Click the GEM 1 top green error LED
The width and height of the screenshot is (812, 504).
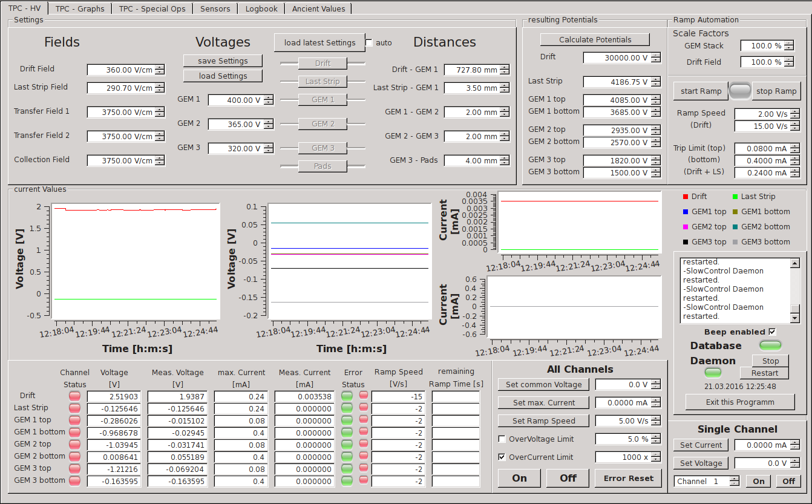(x=347, y=420)
